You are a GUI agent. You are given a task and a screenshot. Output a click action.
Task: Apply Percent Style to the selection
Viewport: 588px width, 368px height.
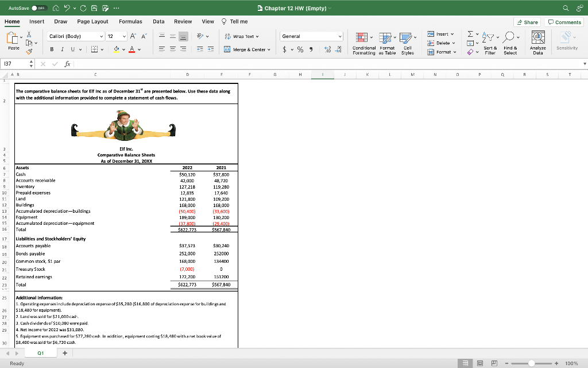[x=300, y=50]
